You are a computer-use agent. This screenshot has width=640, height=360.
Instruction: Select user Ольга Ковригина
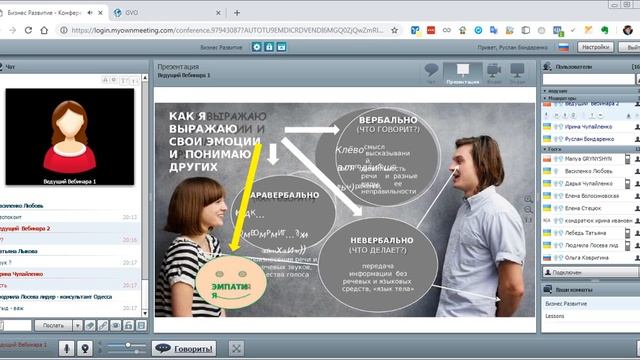tap(587, 258)
